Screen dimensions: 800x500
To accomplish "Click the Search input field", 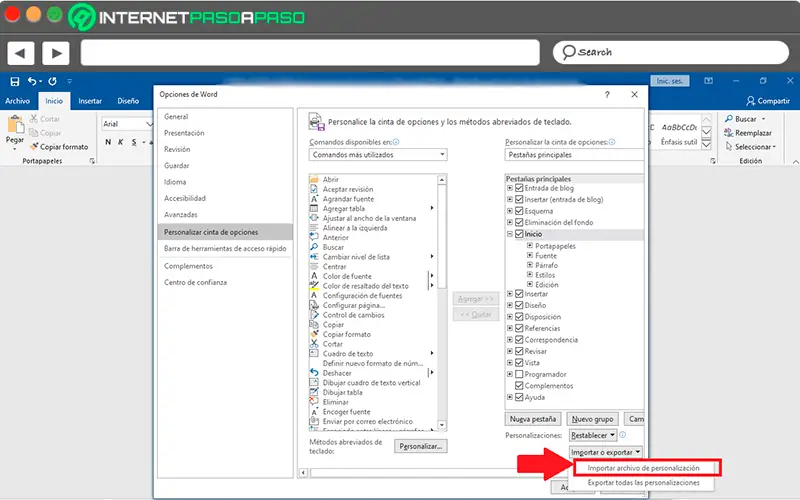I will [670, 53].
